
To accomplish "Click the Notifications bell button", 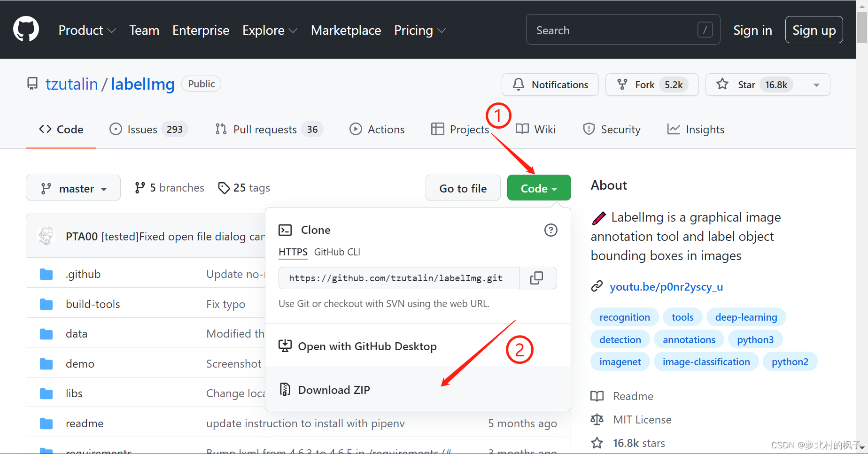I will (x=550, y=85).
